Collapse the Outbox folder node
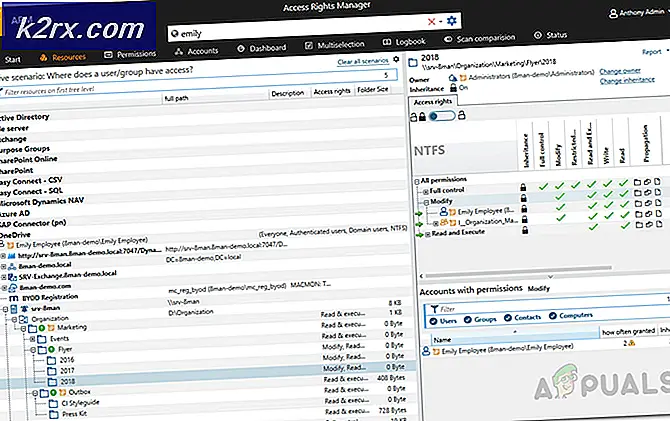This screenshot has width=670, height=421. point(35,393)
